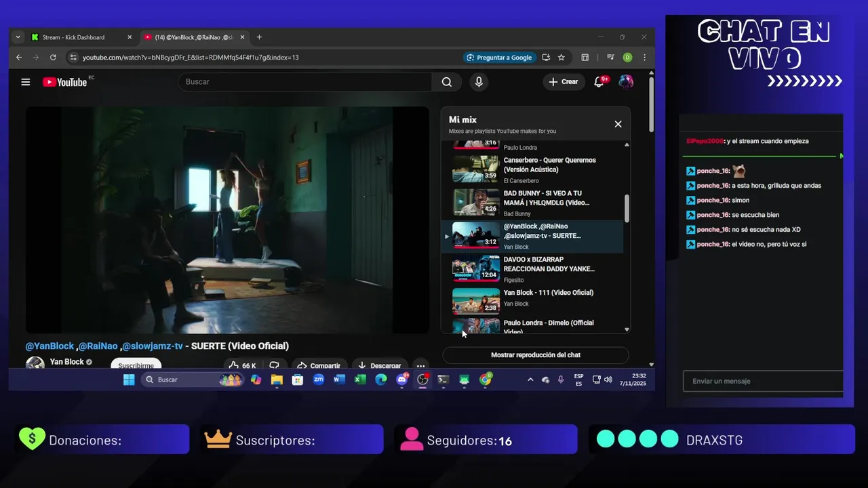868x488 pixels.
Task: Open the Chrome profile D avatar
Action: click(627, 58)
